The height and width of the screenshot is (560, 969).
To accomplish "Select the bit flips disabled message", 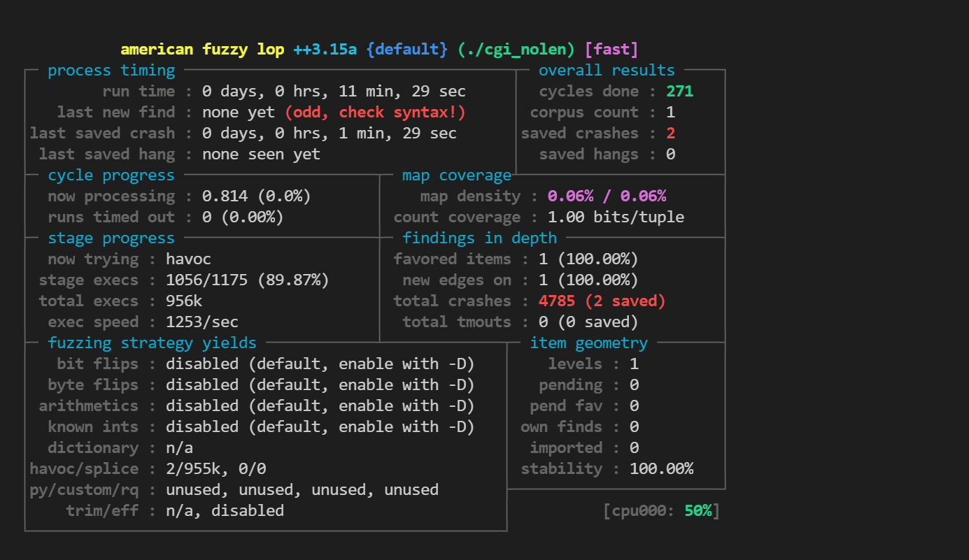I will pos(320,364).
